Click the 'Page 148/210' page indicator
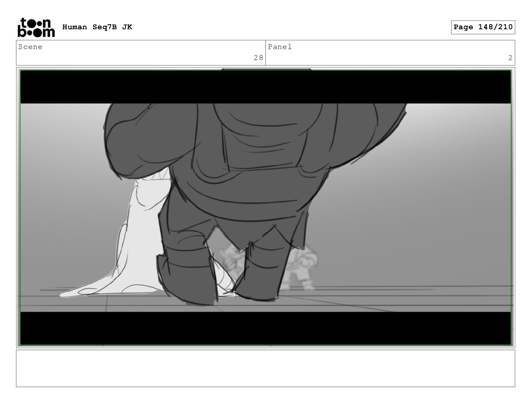532x411 pixels. [x=483, y=27]
